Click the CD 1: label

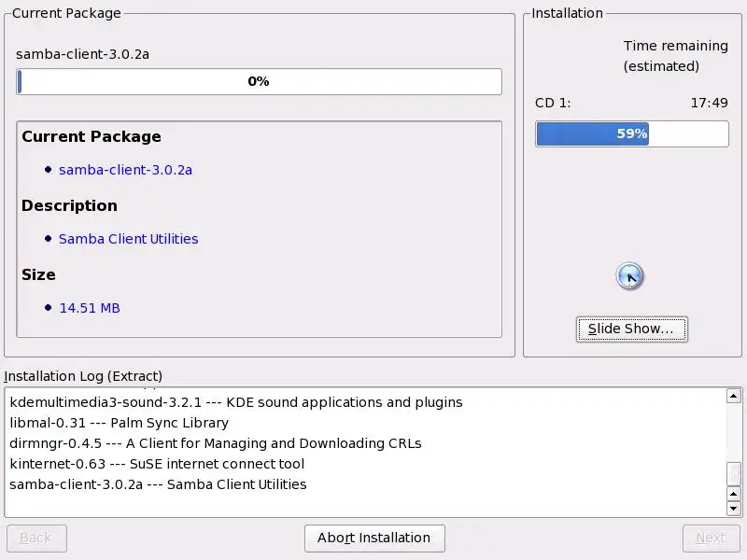click(553, 103)
